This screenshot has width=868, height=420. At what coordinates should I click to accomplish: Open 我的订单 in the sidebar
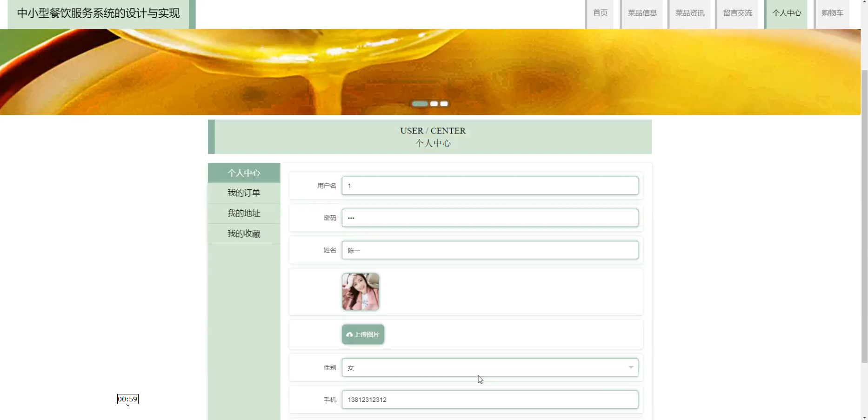coord(244,193)
